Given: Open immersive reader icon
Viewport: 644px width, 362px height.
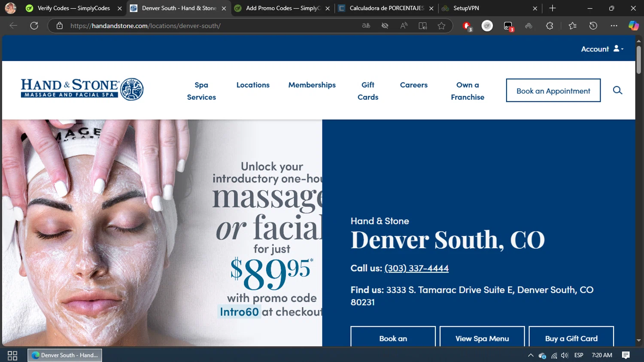Looking at the screenshot, I should (423, 26).
